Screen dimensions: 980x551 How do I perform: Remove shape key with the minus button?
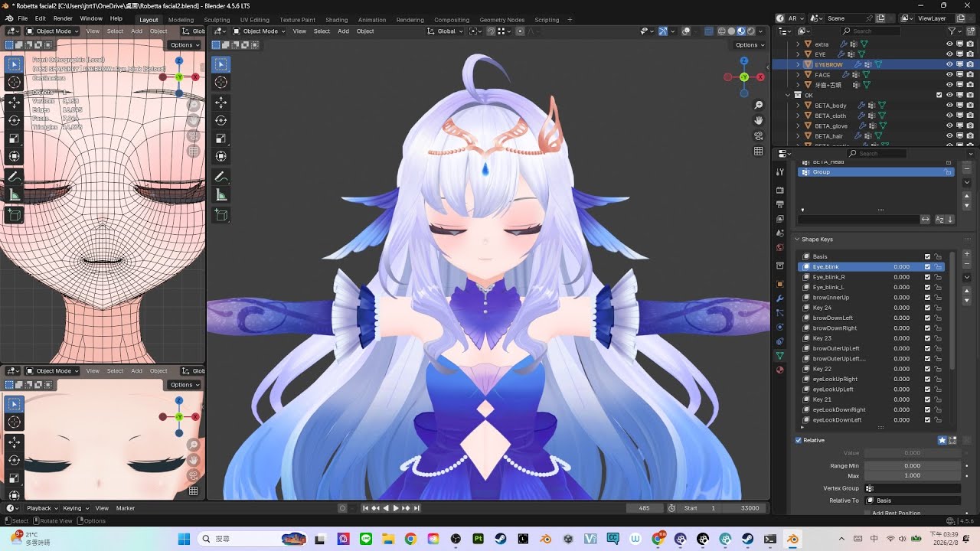(966, 262)
